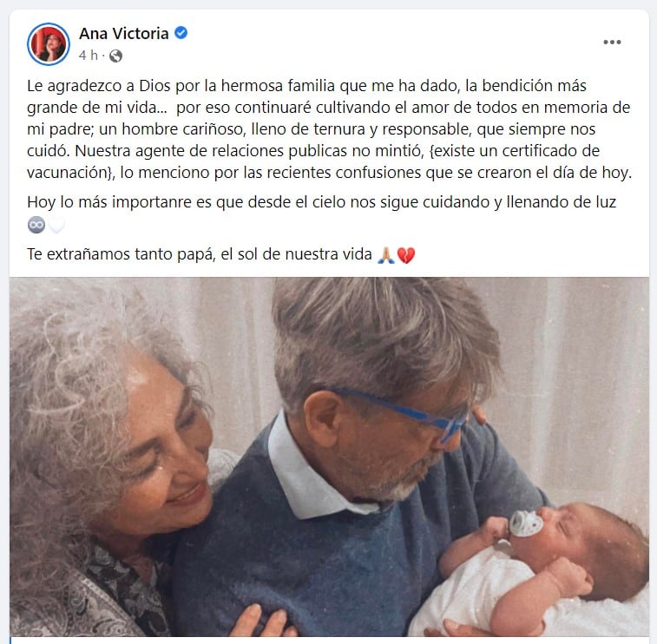657x644 pixels.
Task: Click the broken heart emoji
Action: (x=406, y=255)
